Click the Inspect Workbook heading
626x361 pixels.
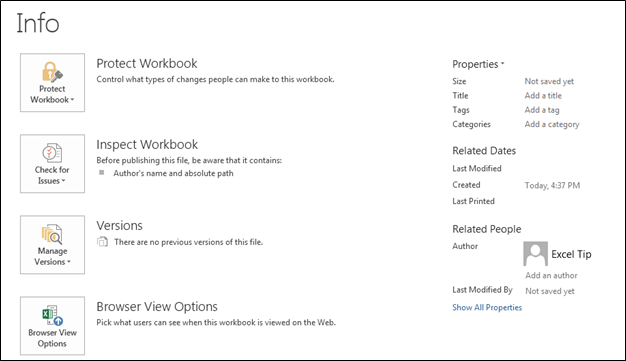pos(147,145)
